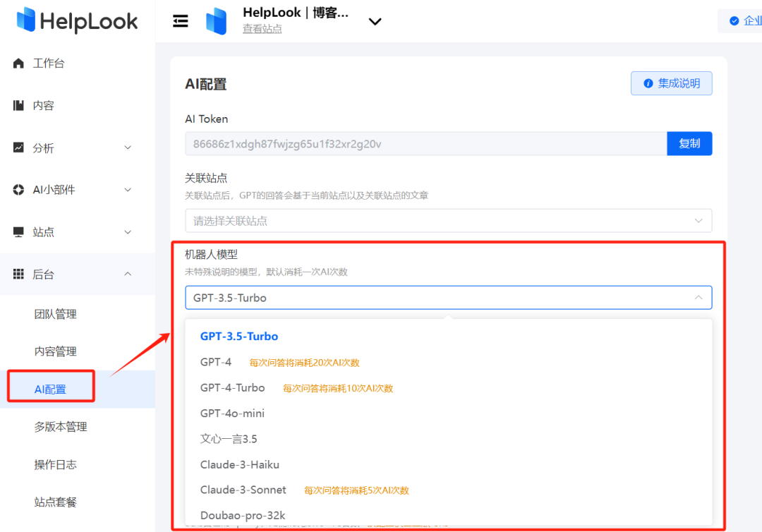
Task: Click the 关联站点 label
Action: click(206, 179)
